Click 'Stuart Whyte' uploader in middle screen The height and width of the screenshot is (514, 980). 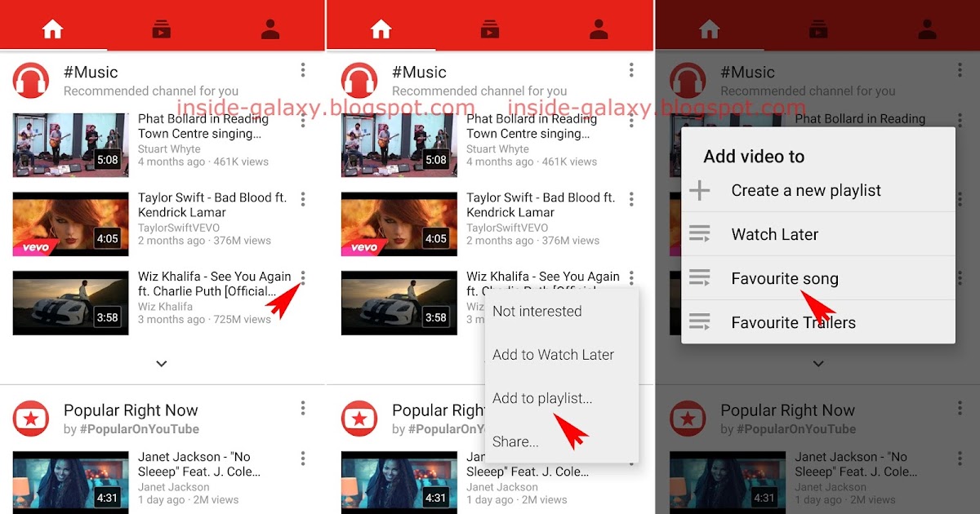497,149
